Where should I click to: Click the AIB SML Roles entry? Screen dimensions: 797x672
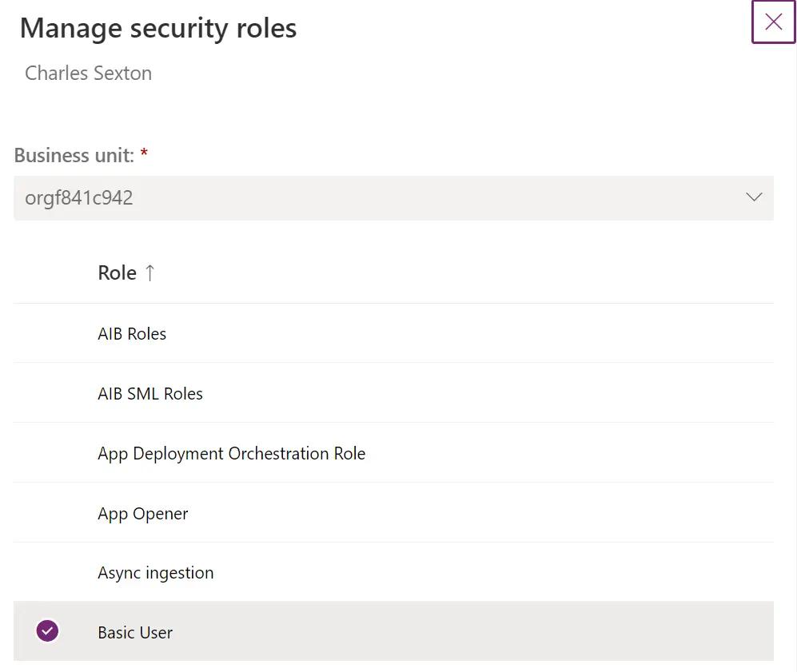(149, 393)
